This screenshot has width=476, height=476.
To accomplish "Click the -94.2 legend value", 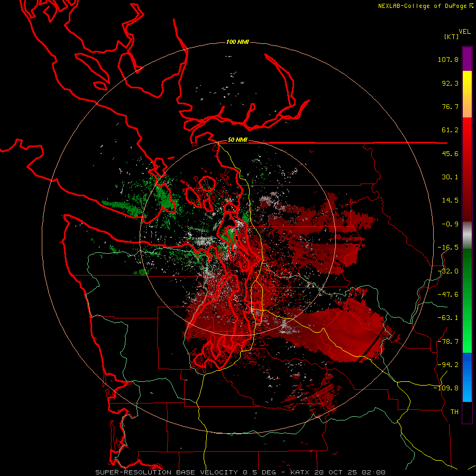I will 448,365.
